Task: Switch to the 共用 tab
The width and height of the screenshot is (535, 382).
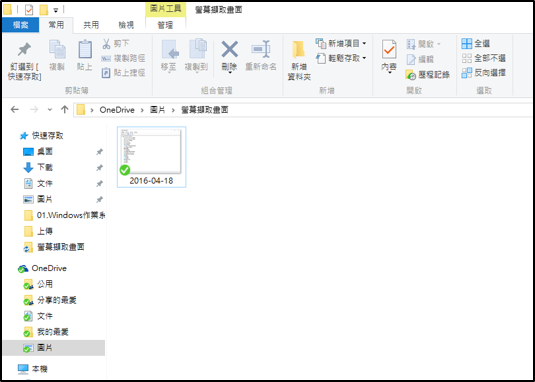Action: coord(91,25)
